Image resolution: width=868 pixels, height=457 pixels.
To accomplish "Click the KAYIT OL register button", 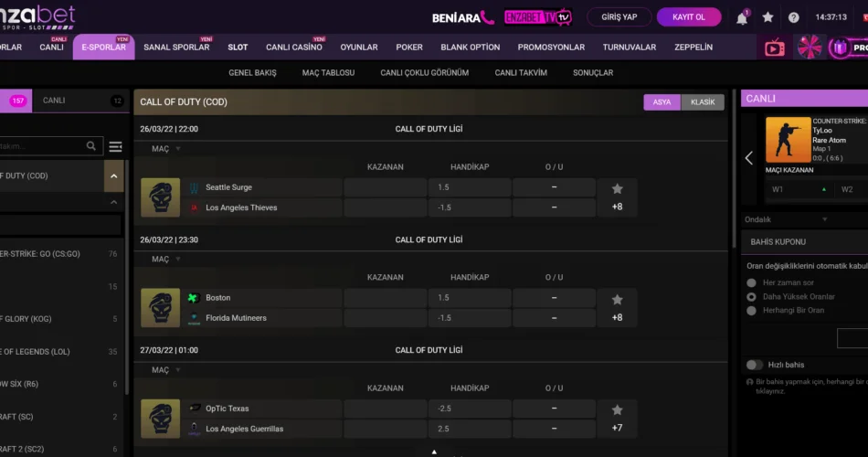I will (x=689, y=17).
